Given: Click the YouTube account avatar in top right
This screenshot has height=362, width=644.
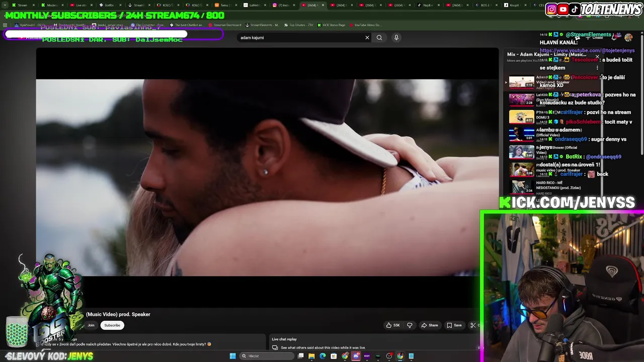Looking at the screenshot, I should (x=628, y=37).
